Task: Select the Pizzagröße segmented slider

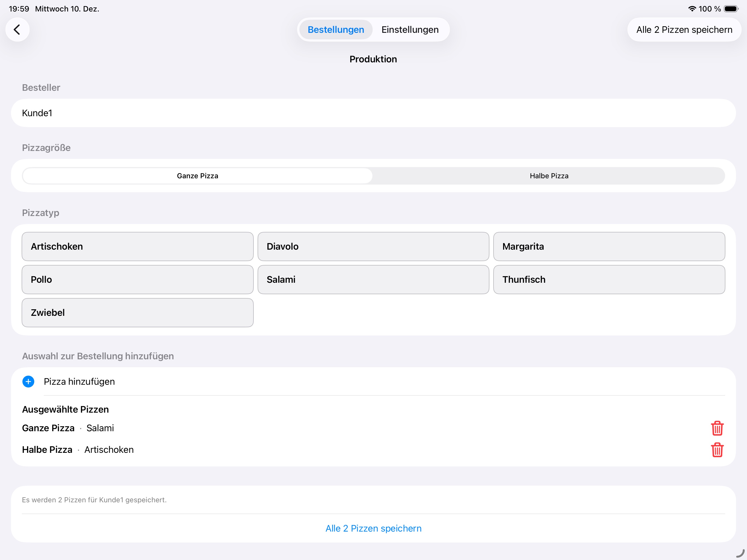Action: point(373,176)
